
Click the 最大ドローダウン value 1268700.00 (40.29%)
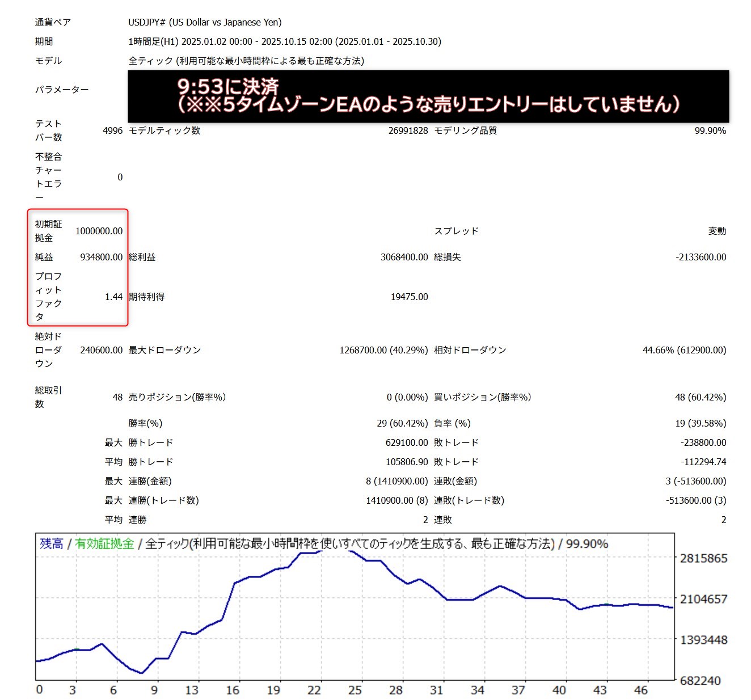pyautogui.click(x=383, y=350)
